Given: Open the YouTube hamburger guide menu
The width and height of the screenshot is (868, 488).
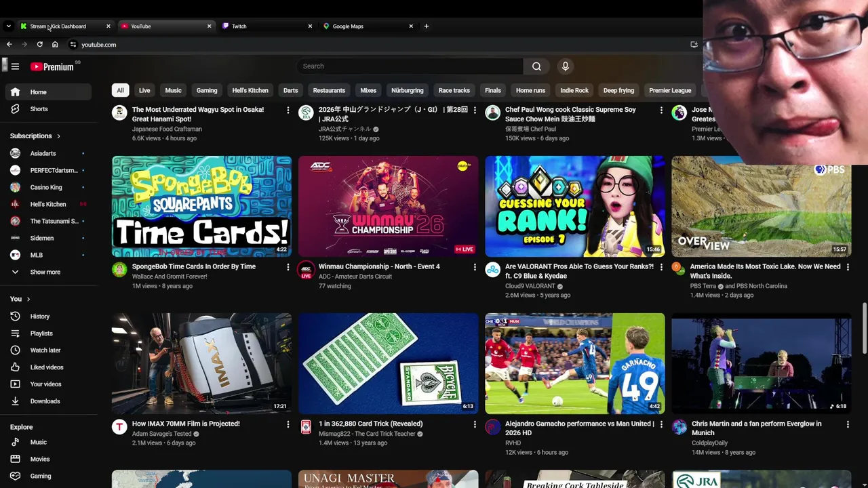Looking at the screenshot, I should point(15,66).
